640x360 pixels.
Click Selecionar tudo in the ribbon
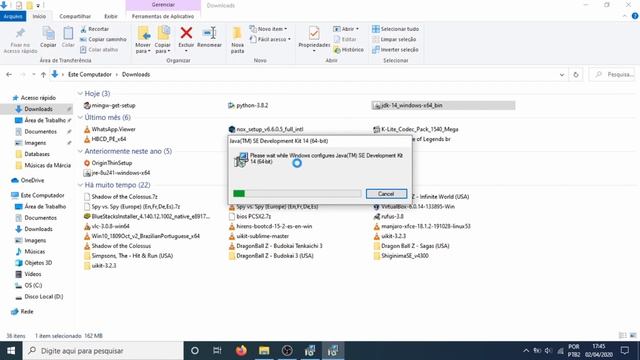(396, 29)
